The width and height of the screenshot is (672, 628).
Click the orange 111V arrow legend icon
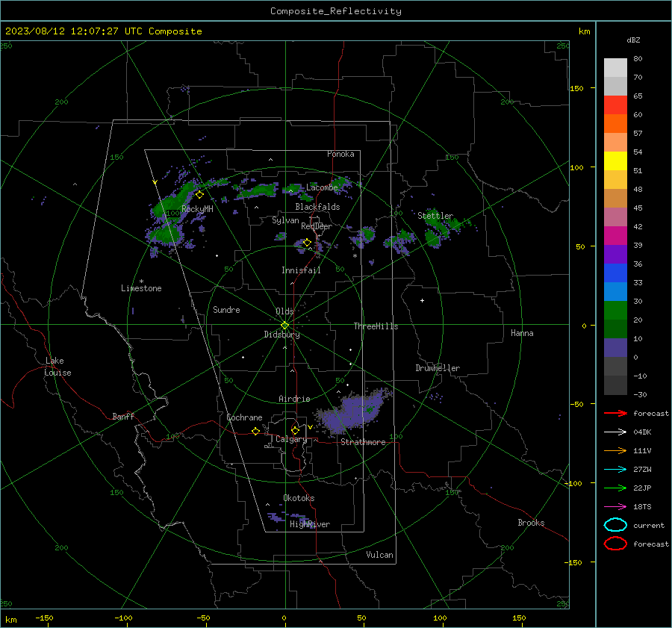point(615,450)
